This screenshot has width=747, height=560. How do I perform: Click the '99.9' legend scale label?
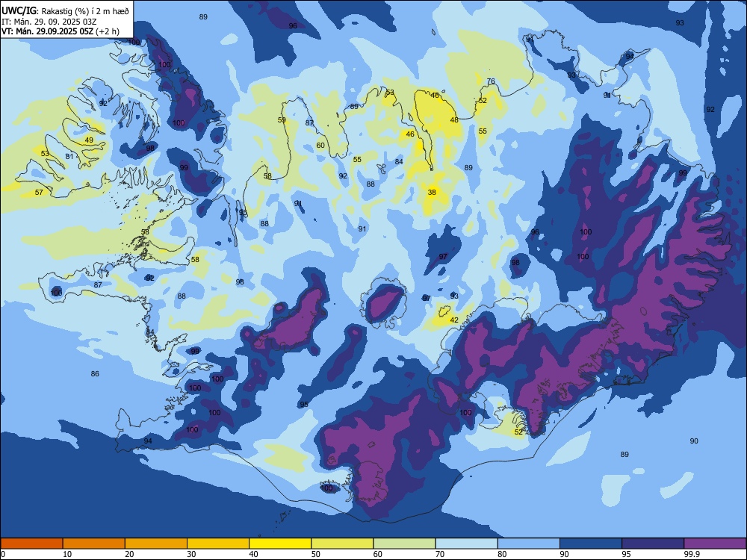pyautogui.click(x=691, y=554)
